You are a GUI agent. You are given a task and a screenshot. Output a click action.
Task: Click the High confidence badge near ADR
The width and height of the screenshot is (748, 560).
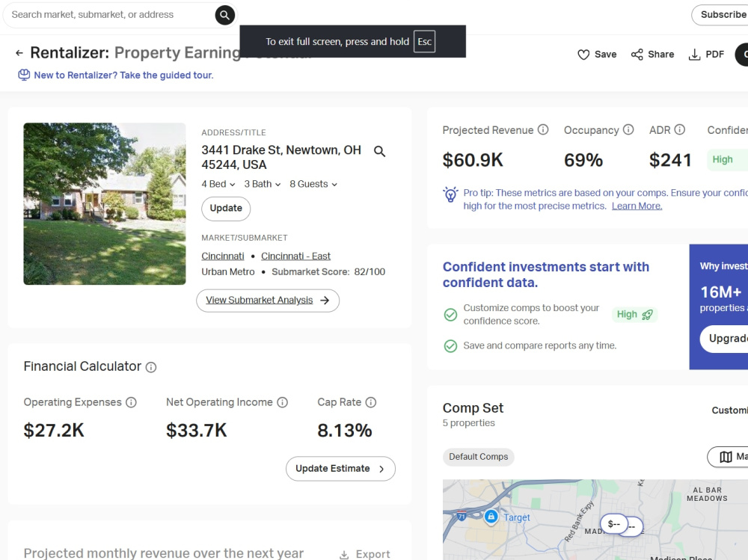[x=727, y=160]
